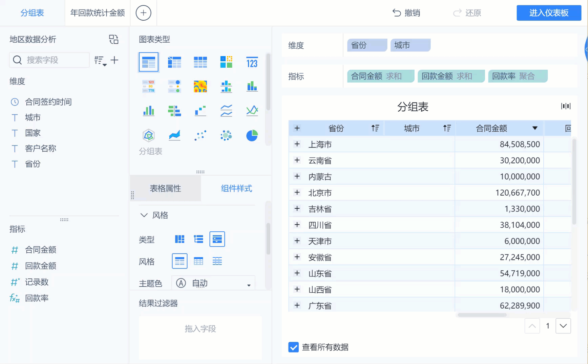Viewport: 588px width, 364px height.
Task: Choose the second table style option
Action: coord(198,261)
